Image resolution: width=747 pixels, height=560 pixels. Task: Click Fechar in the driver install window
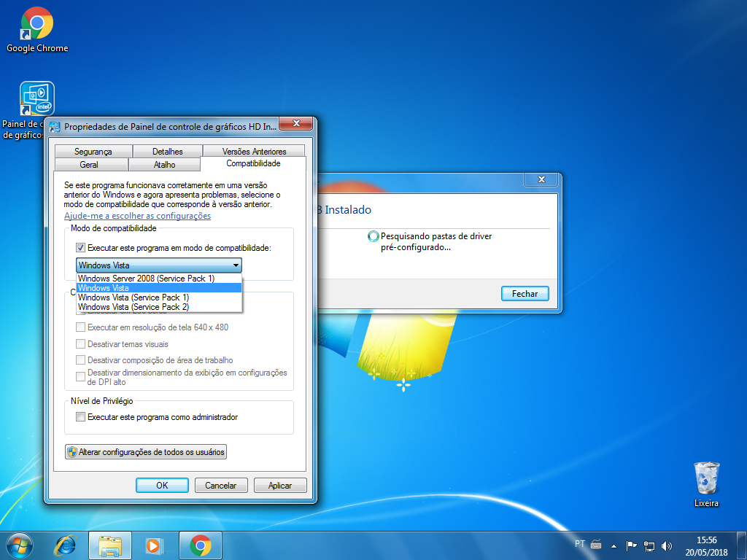[x=525, y=294]
